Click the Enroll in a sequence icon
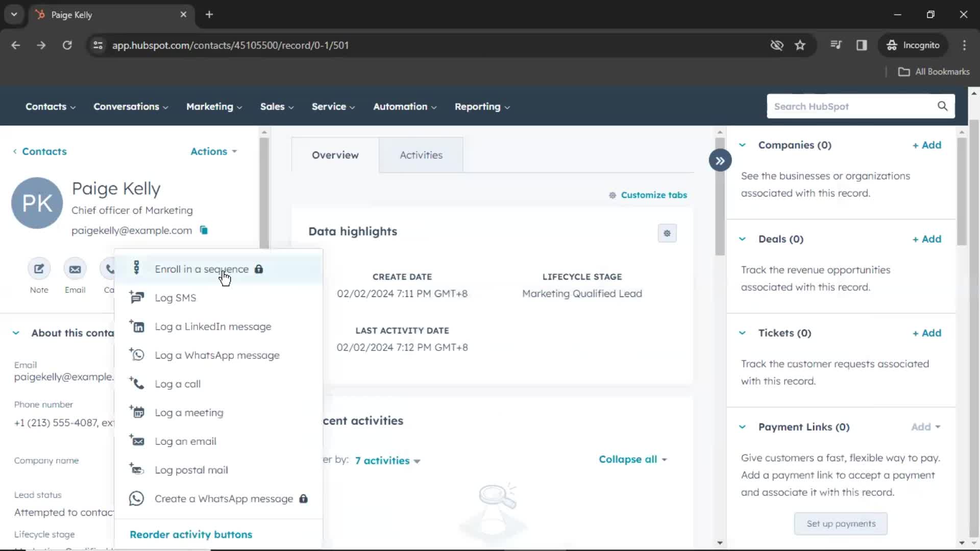 tap(136, 268)
